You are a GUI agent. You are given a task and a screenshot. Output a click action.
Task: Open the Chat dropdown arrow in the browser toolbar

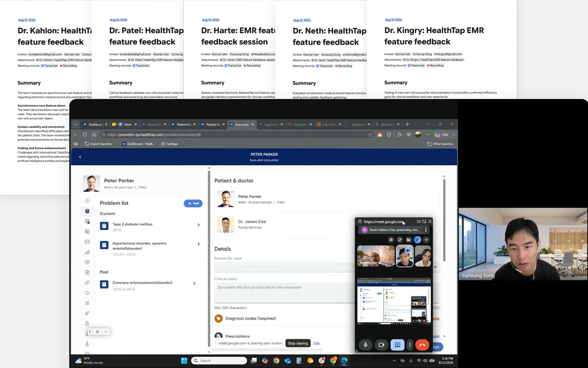[454, 135]
